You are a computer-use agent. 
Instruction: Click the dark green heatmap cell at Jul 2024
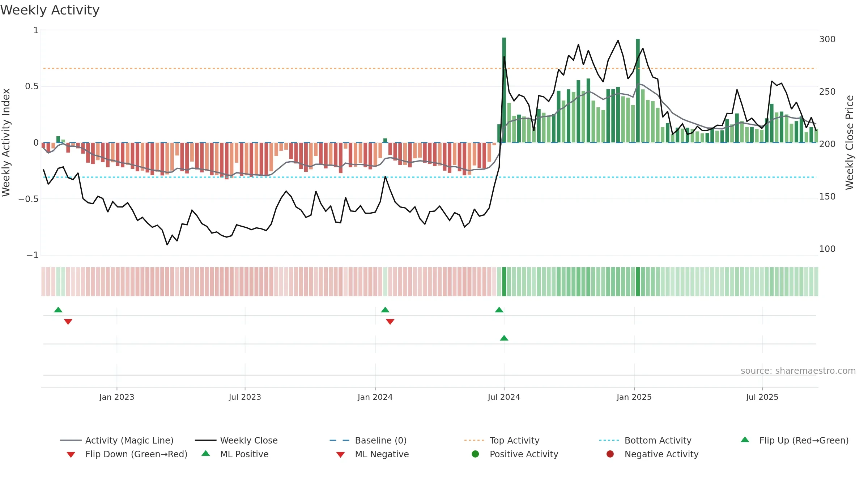(504, 282)
